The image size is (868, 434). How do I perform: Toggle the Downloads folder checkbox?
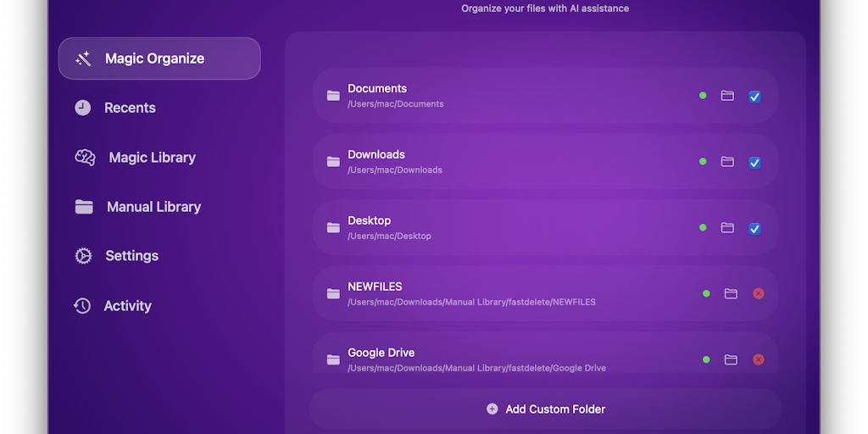(754, 163)
